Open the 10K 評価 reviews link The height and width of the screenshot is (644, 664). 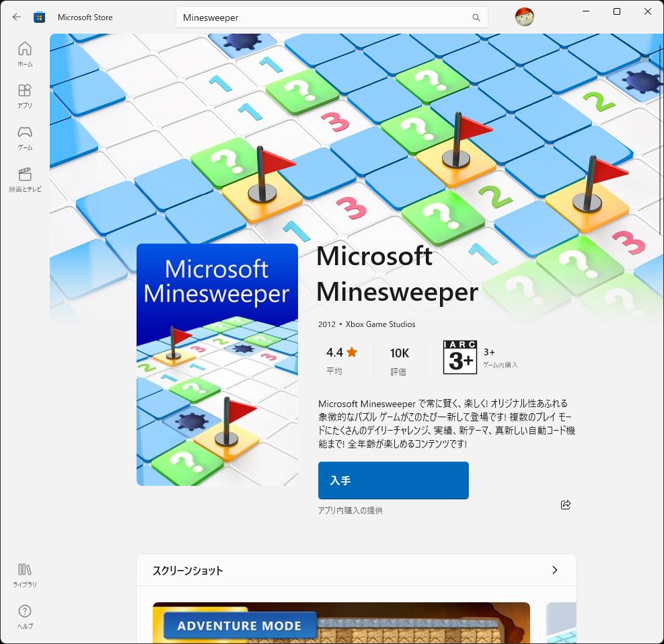tap(399, 358)
